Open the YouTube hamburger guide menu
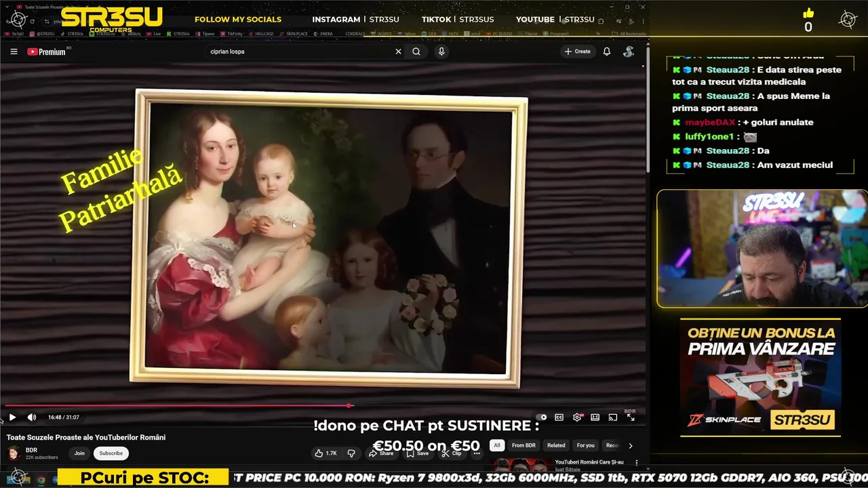Image resolution: width=868 pixels, height=488 pixels. [x=14, y=52]
